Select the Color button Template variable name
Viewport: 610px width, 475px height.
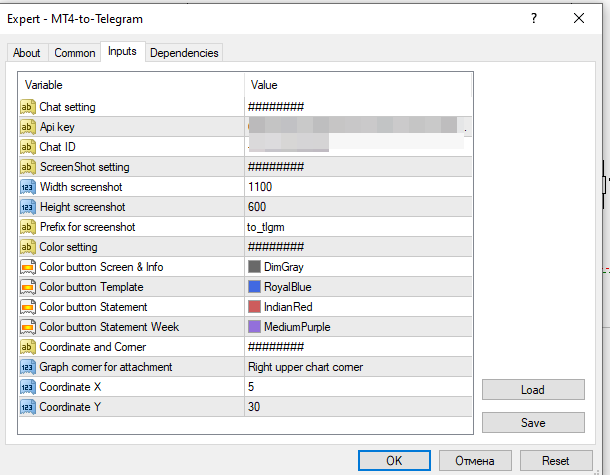[91, 287]
